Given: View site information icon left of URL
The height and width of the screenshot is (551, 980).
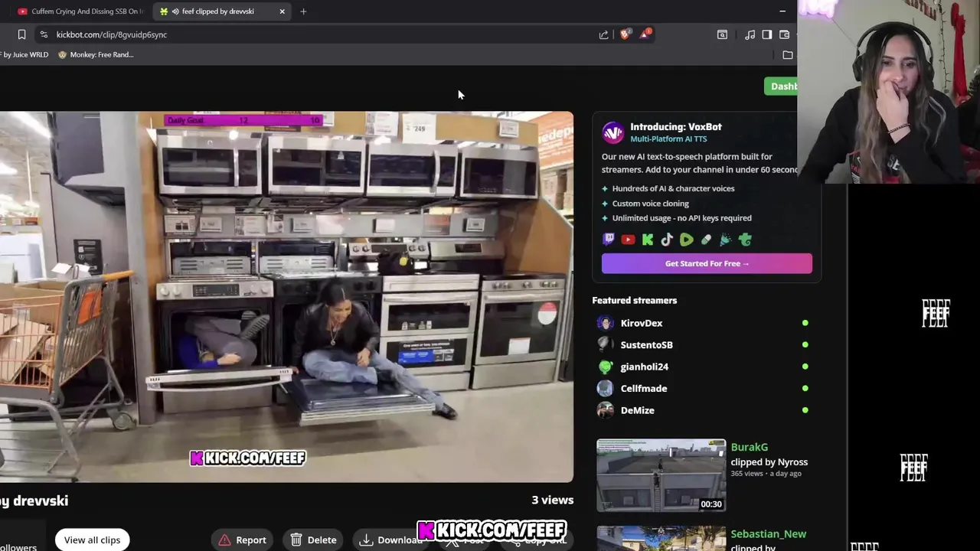Looking at the screenshot, I should [44, 34].
